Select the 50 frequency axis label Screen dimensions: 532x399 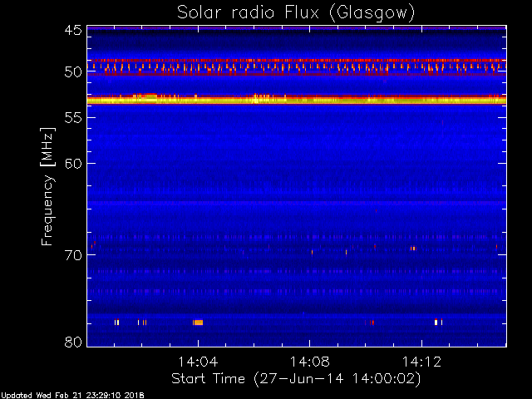pyautogui.click(x=73, y=72)
